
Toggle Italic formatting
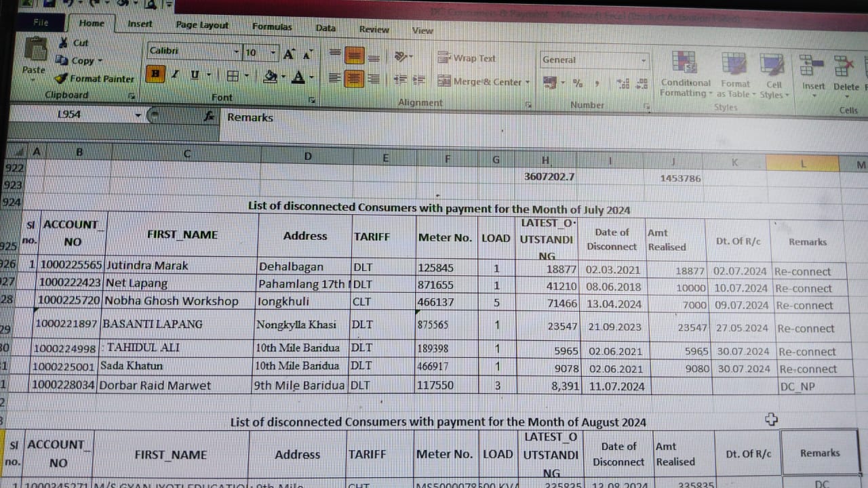coord(175,75)
